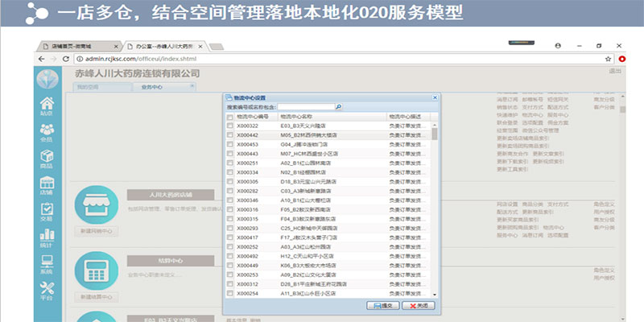The width and height of the screenshot is (644, 322).
Task: Click the search magnifier icon in dialog
Action: pyautogui.click(x=339, y=107)
